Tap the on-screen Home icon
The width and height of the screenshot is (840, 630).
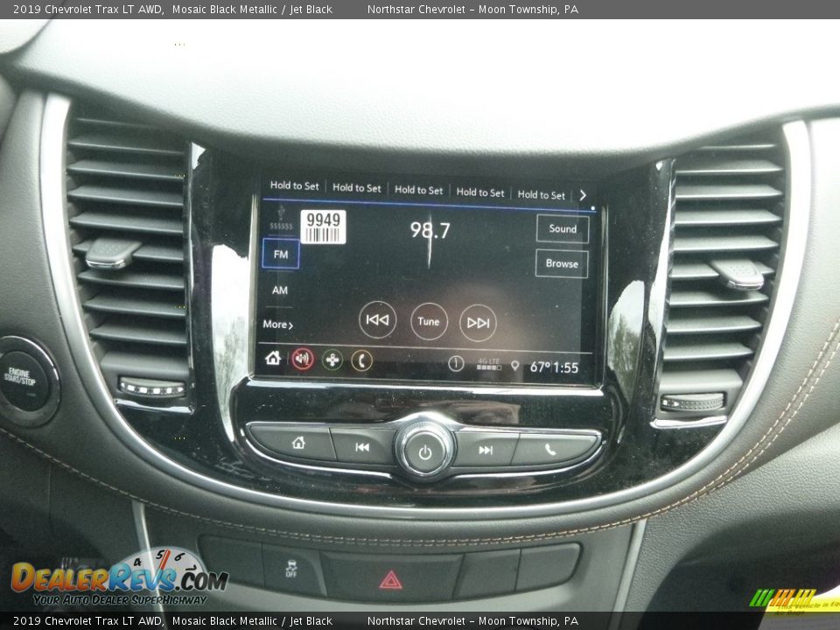tap(273, 358)
